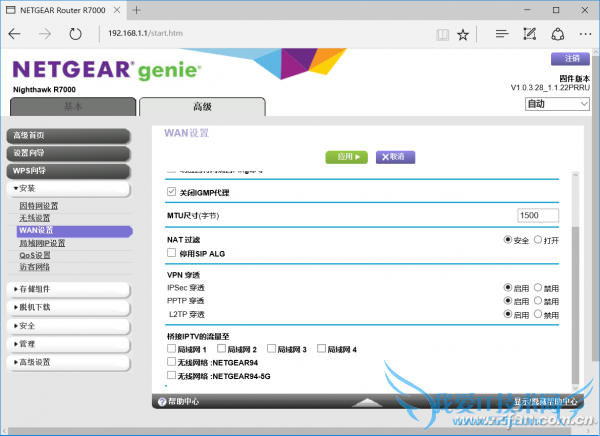Click the MTU size field showing 1500
This screenshot has width=600, height=436.
(x=538, y=216)
